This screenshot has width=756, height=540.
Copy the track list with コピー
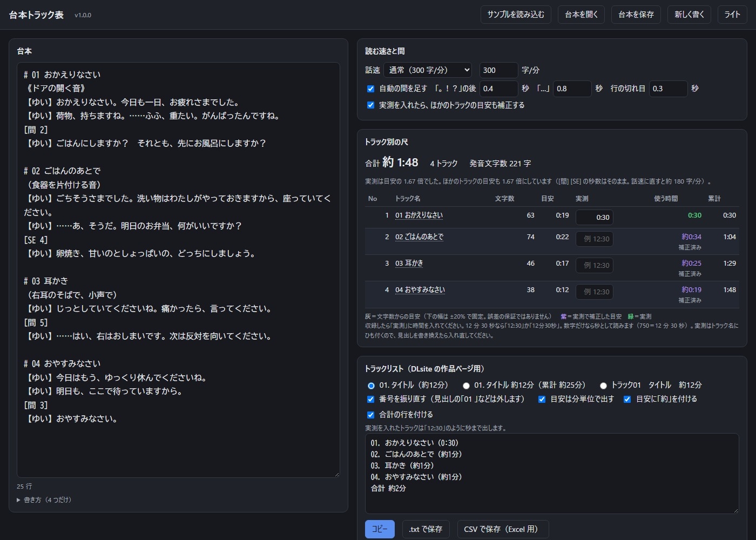point(380,529)
